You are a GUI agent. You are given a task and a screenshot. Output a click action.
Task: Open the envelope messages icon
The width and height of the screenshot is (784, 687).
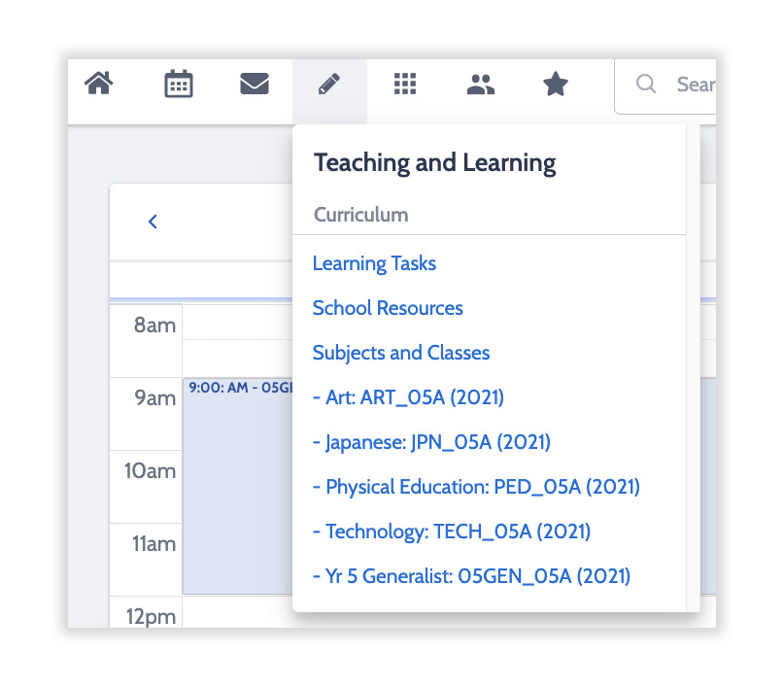click(x=255, y=84)
